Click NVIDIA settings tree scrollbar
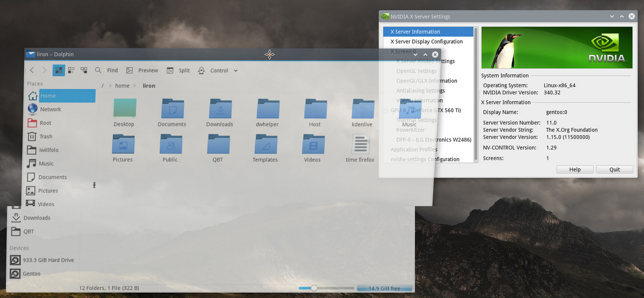This screenshot has height=298, width=644. 476,94
